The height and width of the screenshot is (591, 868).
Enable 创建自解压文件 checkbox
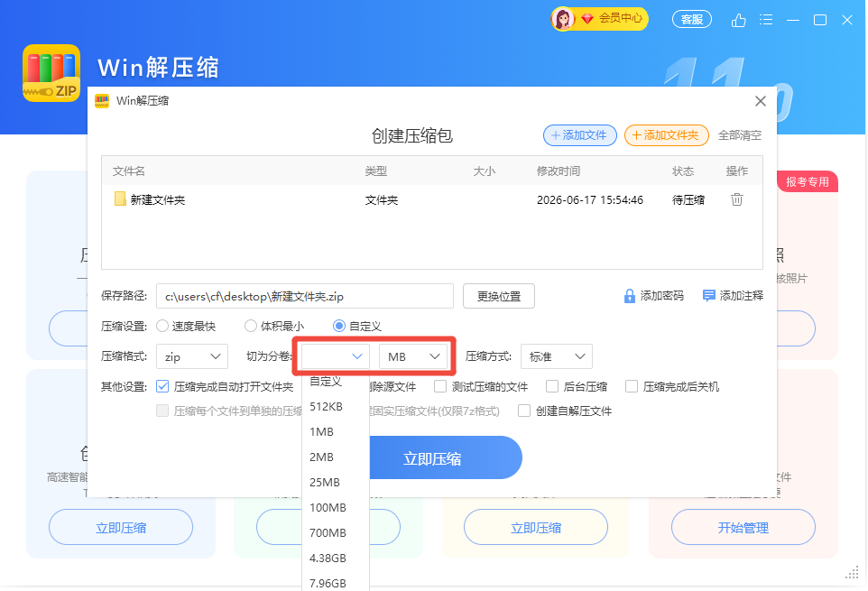click(523, 411)
